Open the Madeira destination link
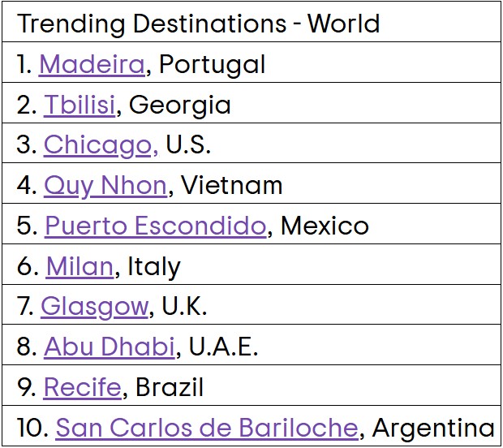The width and height of the screenshot is (503, 448). [91, 64]
